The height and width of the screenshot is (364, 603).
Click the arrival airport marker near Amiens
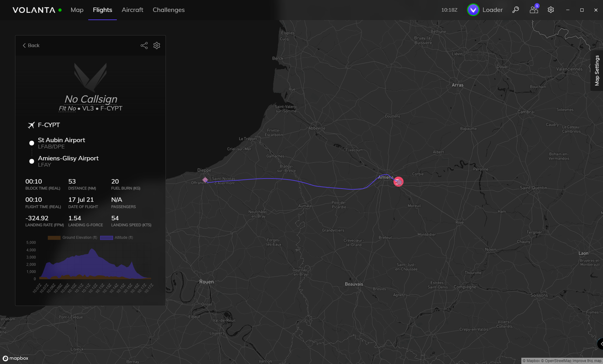[x=398, y=182]
